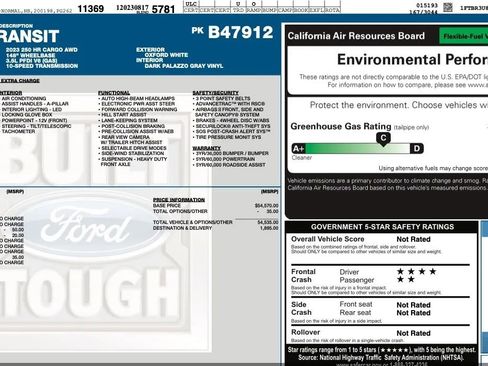Image resolution: width=488 pixels, height=366 pixels.
Task: Click PRE-COLLISION ASSIST W/AEB item
Action: click(137, 131)
